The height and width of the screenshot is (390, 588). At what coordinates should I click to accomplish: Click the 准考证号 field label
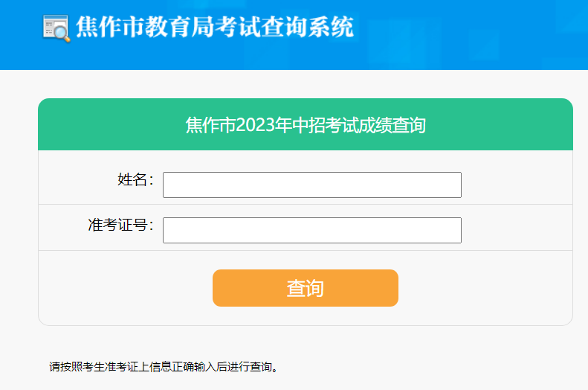tap(120, 225)
